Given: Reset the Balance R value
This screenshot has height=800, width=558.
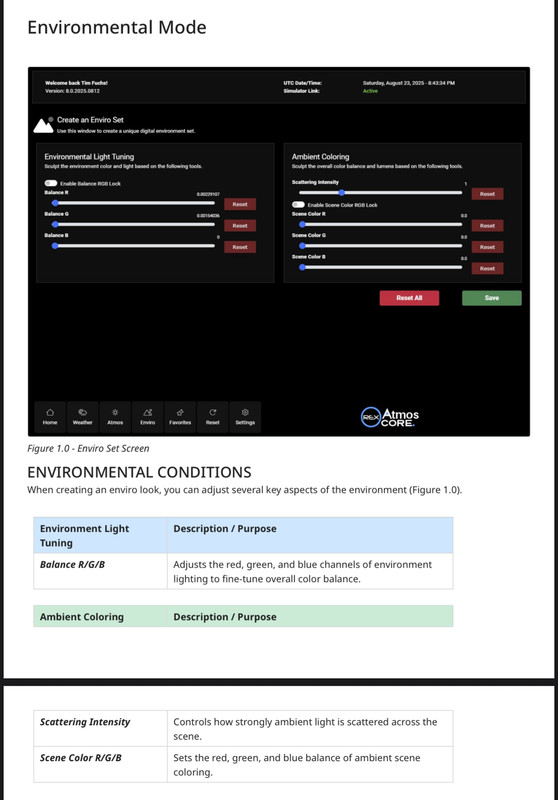Looking at the screenshot, I should coord(240,204).
